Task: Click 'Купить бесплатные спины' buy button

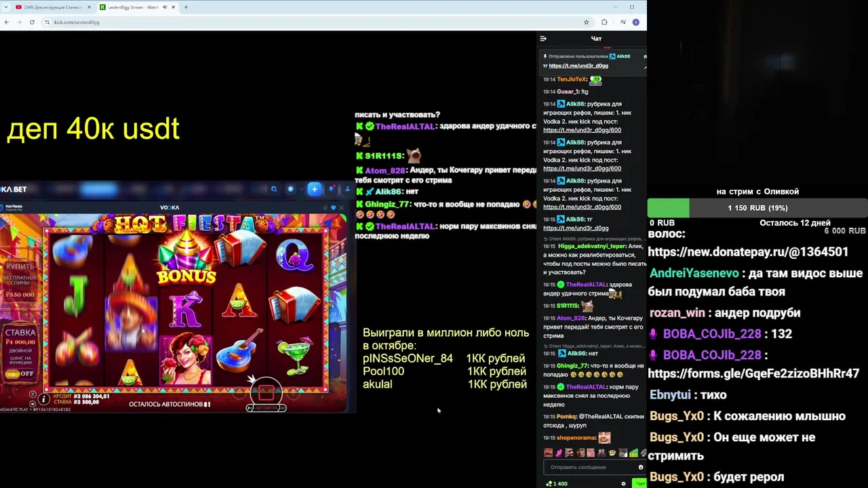Action: [20, 280]
